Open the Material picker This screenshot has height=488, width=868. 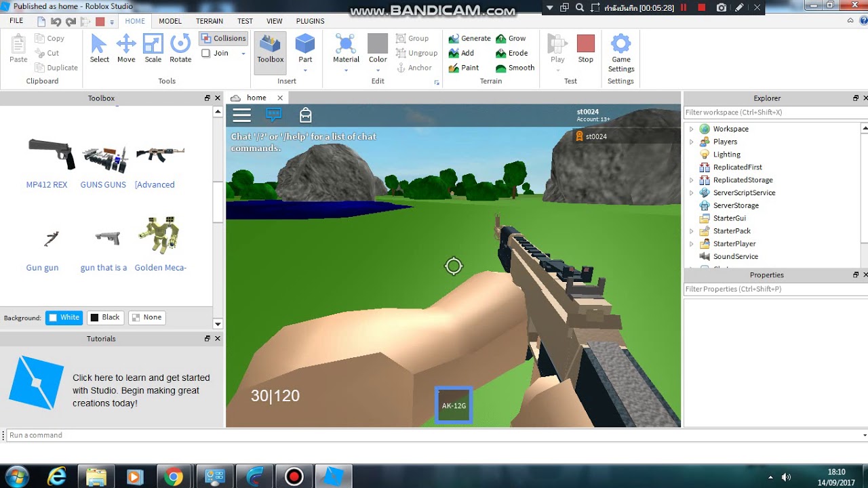(346, 48)
